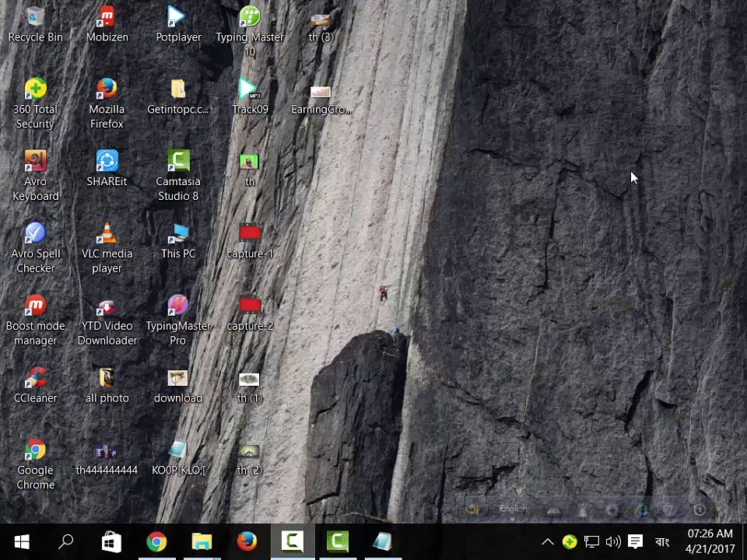Select the capture-1 file
Screen dimensions: 747x560
coord(250,241)
